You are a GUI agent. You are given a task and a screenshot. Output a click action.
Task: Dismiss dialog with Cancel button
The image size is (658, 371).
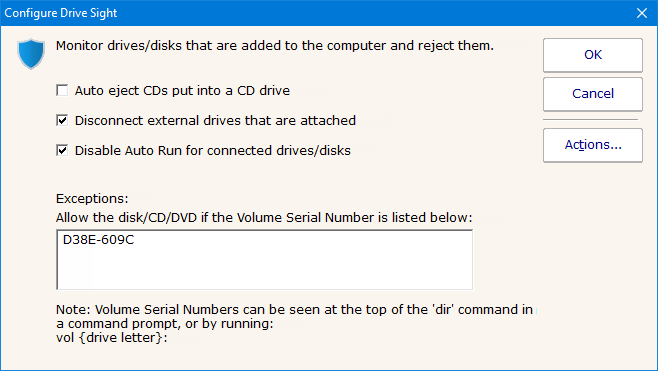pos(593,94)
